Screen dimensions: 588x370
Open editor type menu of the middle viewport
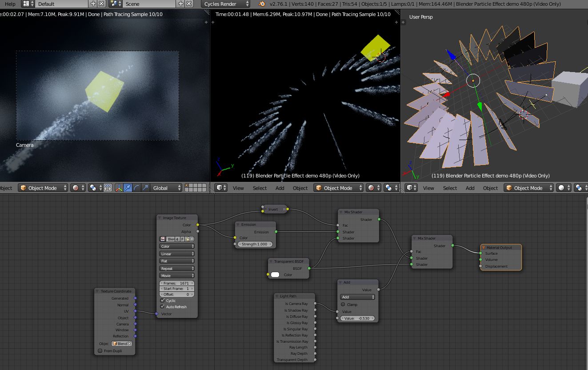221,188
